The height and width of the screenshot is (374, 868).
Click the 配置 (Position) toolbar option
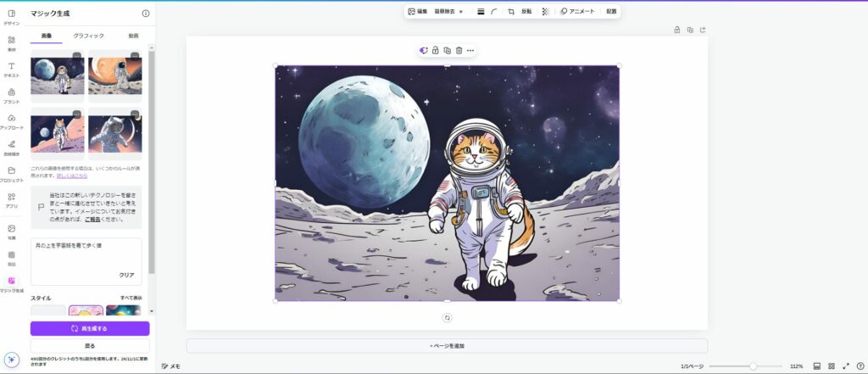pyautogui.click(x=611, y=12)
